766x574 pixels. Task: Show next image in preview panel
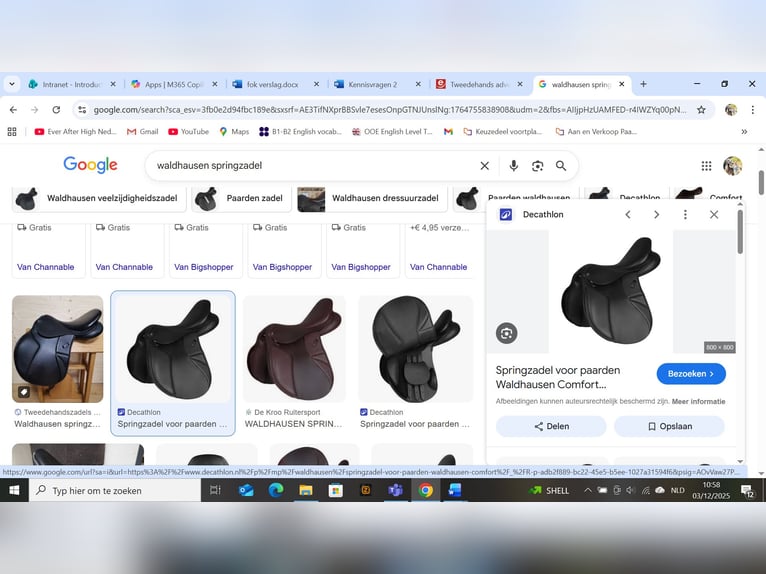coord(656,214)
